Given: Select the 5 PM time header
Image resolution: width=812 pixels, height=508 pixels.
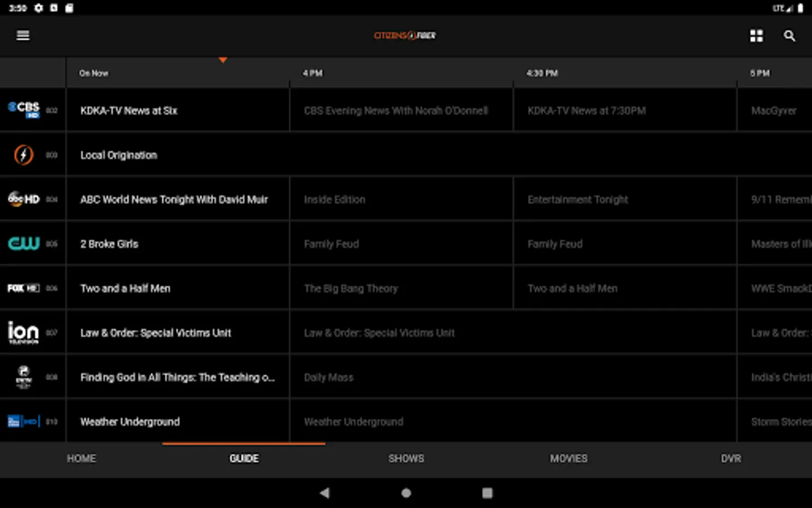Looking at the screenshot, I should tap(760, 73).
